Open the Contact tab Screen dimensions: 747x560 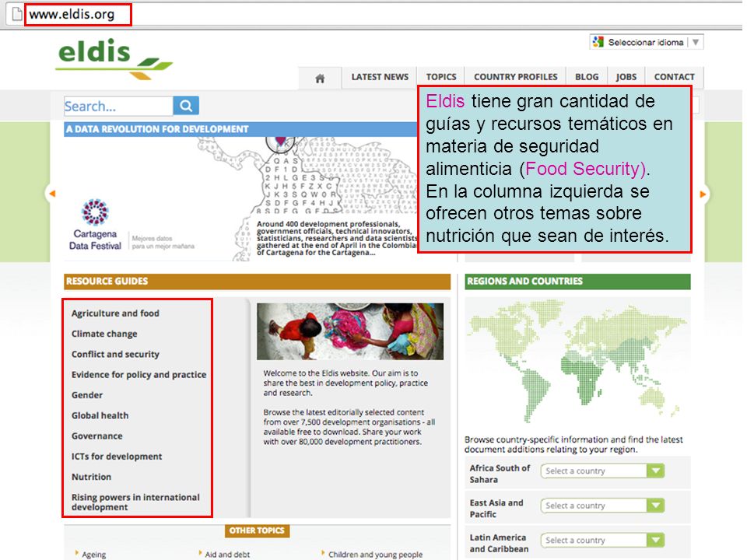(x=674, y=77)
